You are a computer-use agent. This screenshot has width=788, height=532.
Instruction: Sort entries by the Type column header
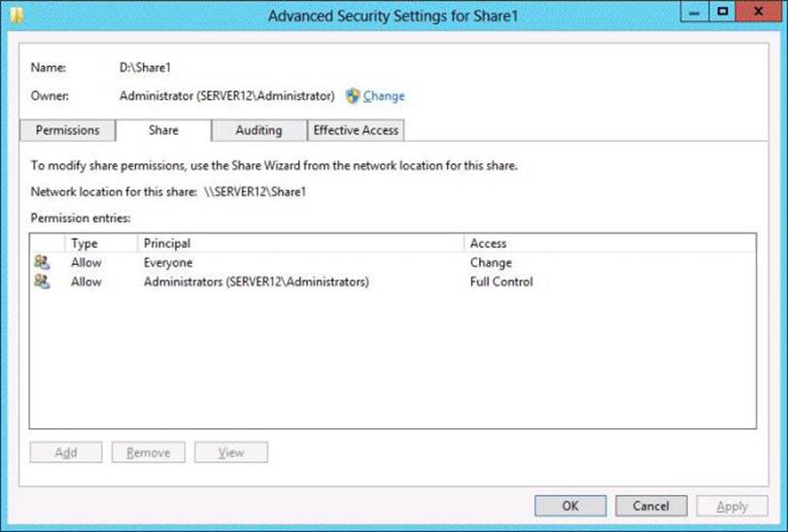pyautogui.click(x=85, y=244)
